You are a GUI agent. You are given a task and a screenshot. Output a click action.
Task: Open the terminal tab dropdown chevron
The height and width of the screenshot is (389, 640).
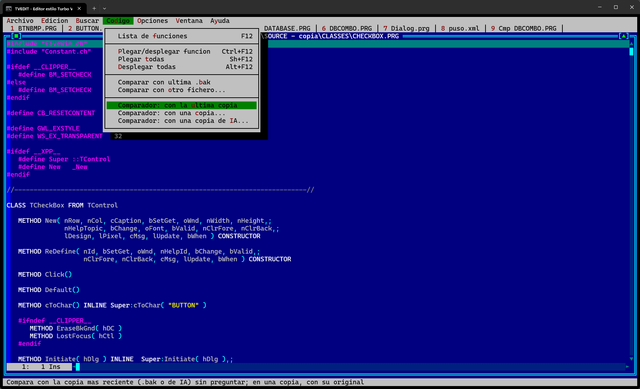(x=104, y=8)
